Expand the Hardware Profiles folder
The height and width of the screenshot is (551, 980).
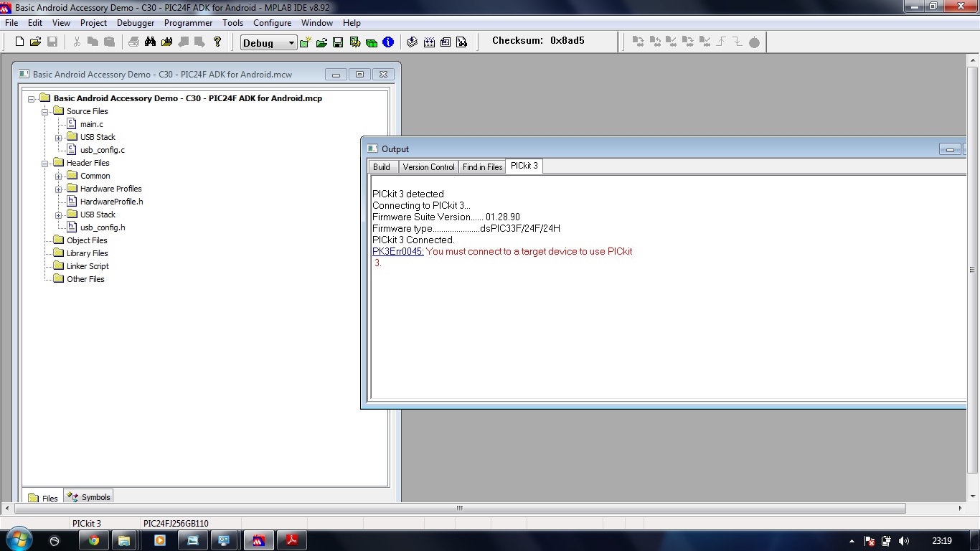(59, 189)
